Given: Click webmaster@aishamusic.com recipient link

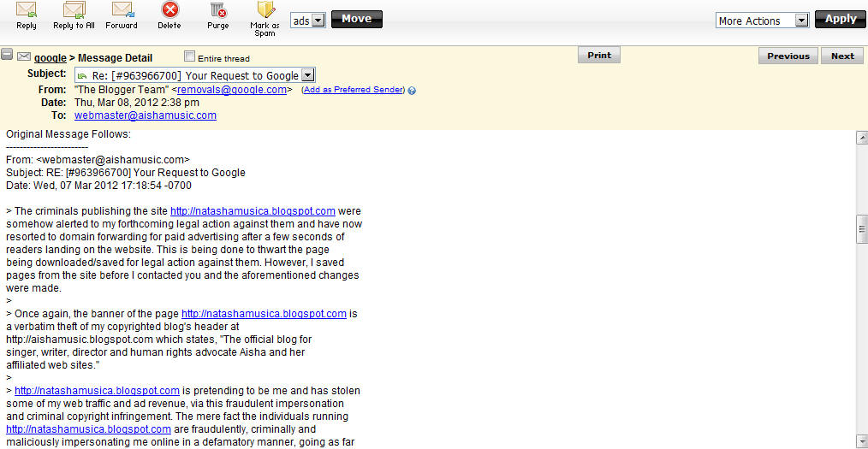Looking at the screenshot, I should (145, 115).
